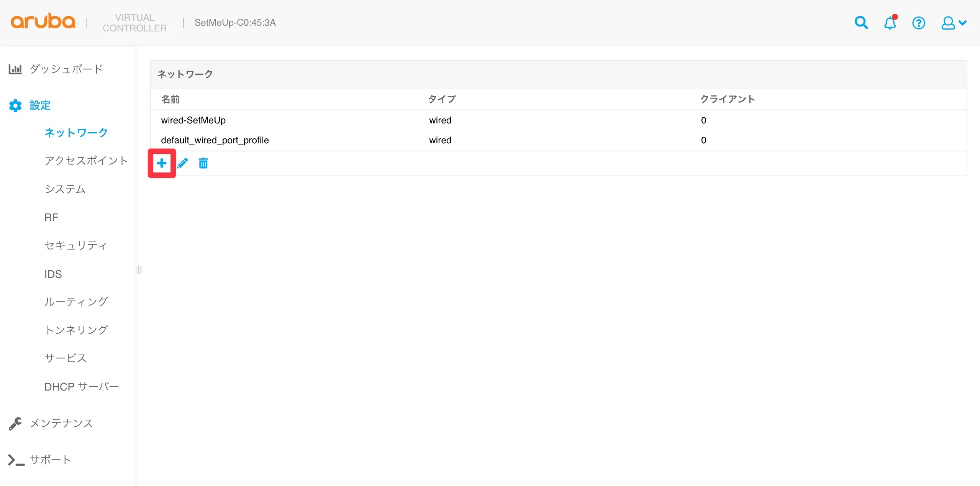Open the アクセスポイント menu item
Viewport: 980px width, 486px height.
click(86, 161)
